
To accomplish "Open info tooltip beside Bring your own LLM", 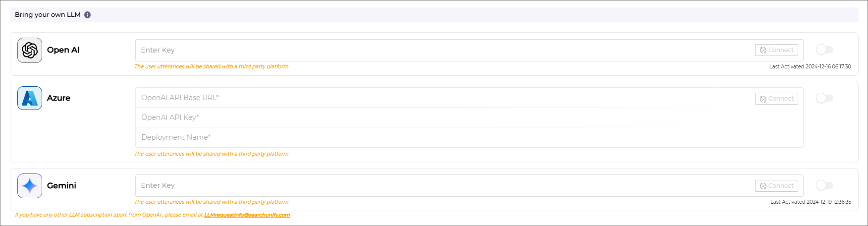I will pos(87,15).
